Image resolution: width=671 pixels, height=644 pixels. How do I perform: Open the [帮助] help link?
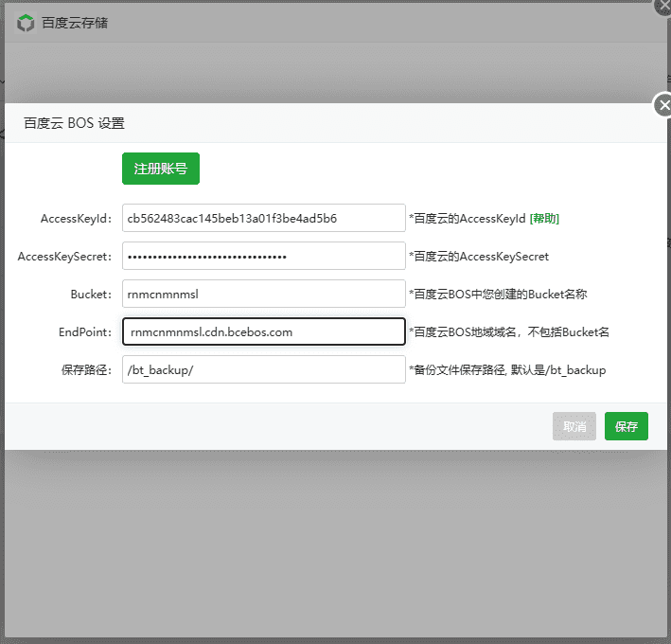(x=544, y=219)
